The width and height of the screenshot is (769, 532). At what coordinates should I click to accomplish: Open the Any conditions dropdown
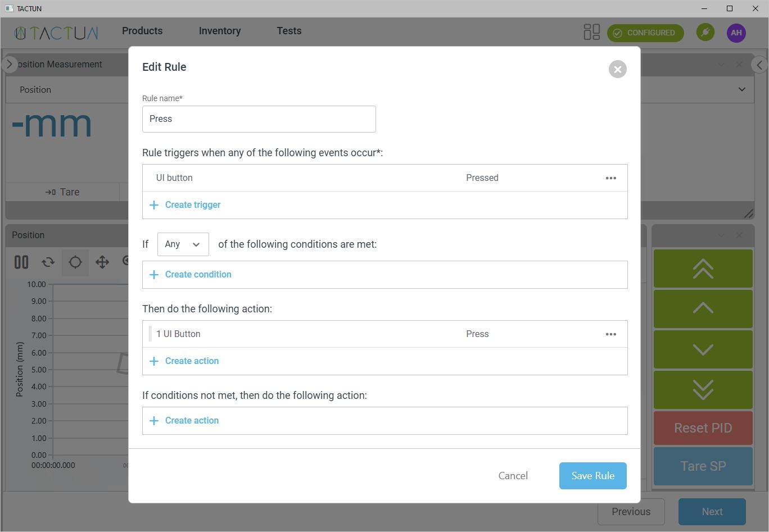point(183,244)
